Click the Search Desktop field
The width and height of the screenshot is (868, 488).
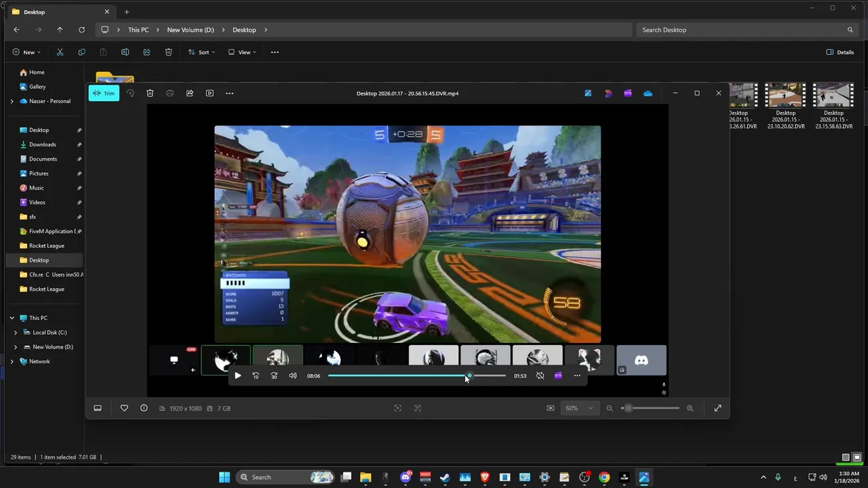(747, 30)
